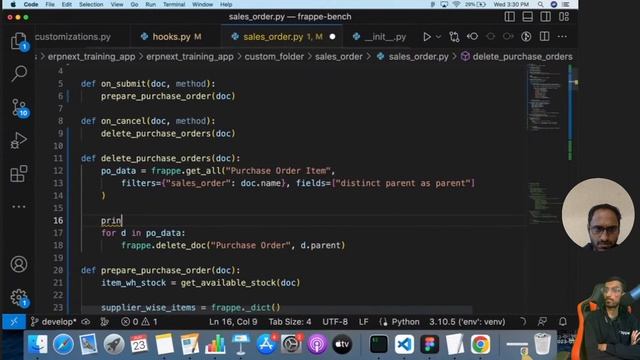Open the run options dropdown arrow

pos(438,37)
